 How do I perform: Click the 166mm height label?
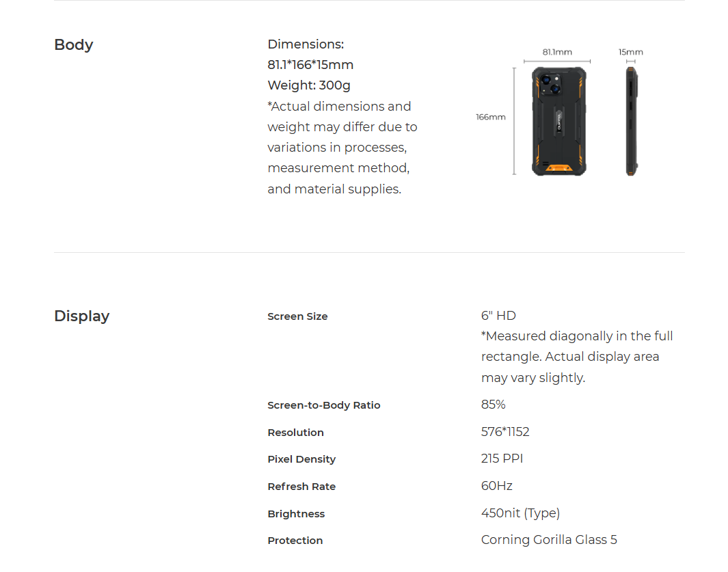pyautogui.click(x=491, y=117)
